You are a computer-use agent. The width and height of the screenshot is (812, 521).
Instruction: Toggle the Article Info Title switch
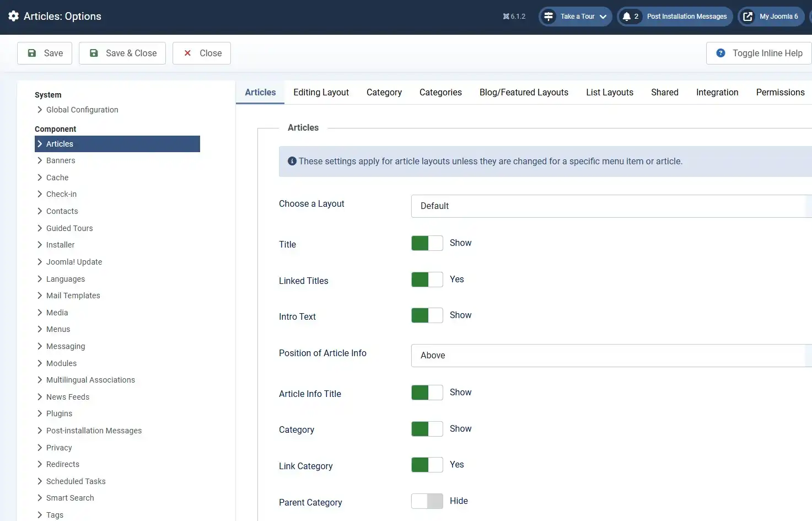click(427, 393)
